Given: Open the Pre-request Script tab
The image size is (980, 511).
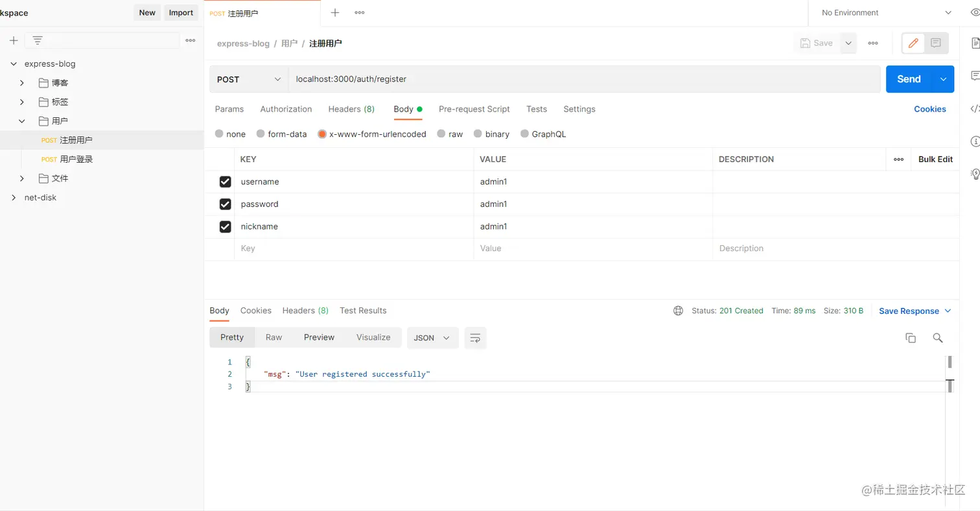Looking at the screenshot, I should 474,109.
